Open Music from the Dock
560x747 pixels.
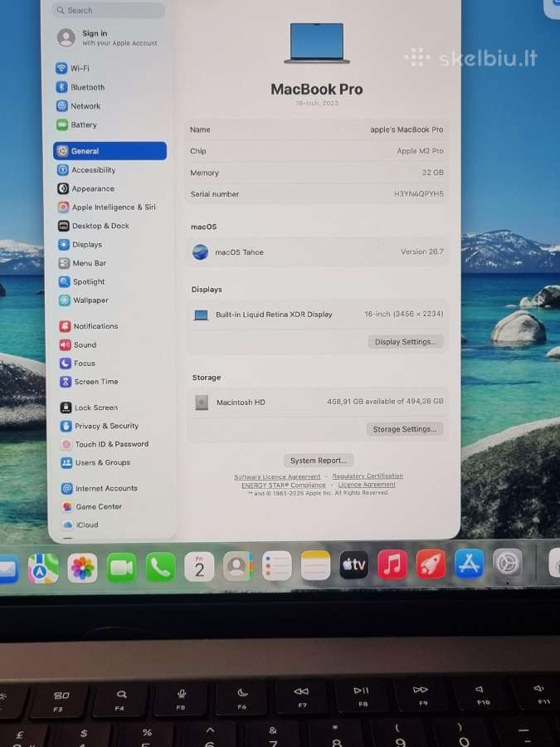point(392,564)
